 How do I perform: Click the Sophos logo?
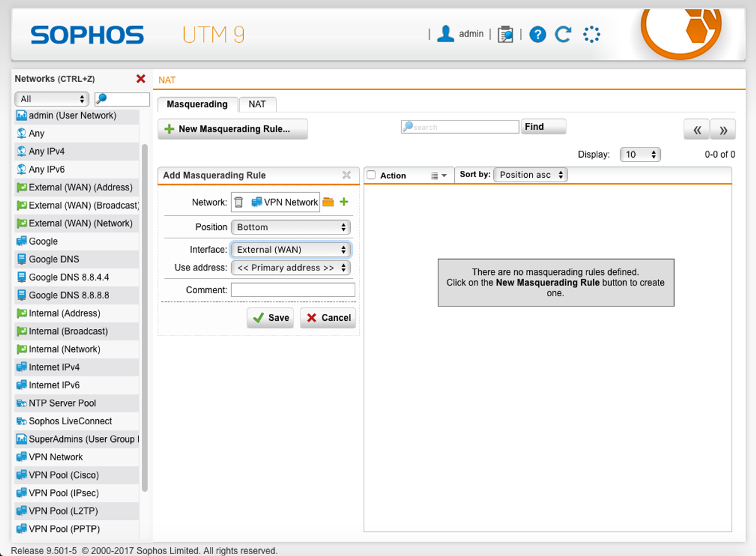(87, 35)
